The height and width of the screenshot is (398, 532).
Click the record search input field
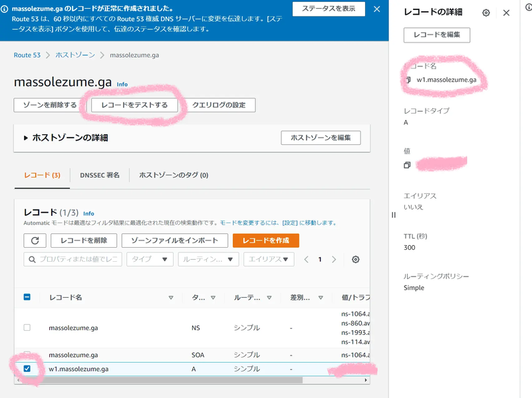coord(72,259)
